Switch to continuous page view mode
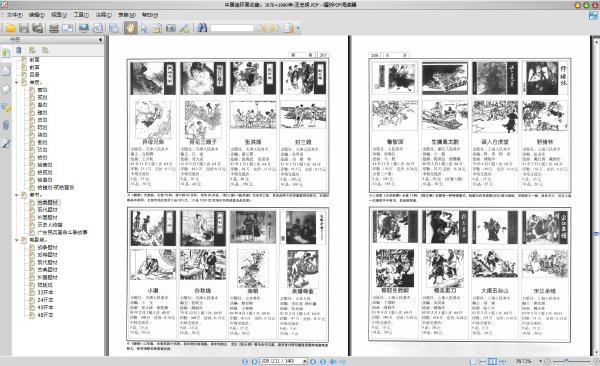Image resolution: width=600 pixels, height=366 pixels. [483, 361]
